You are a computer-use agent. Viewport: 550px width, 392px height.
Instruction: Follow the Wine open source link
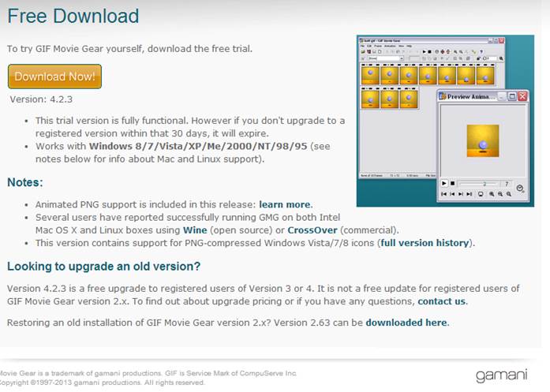pyautogui.click(x=195, y=230)
